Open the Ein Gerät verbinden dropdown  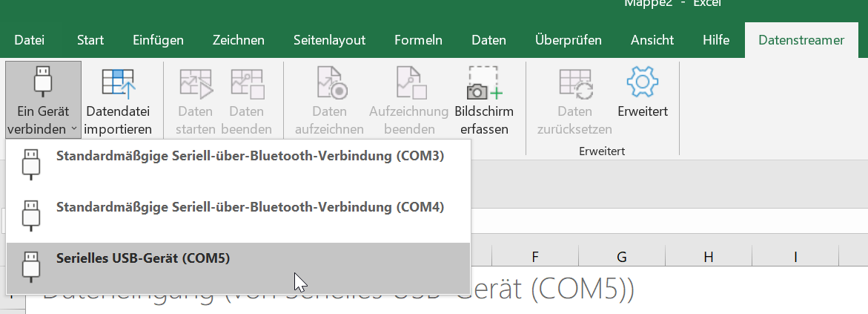(43, 100)
